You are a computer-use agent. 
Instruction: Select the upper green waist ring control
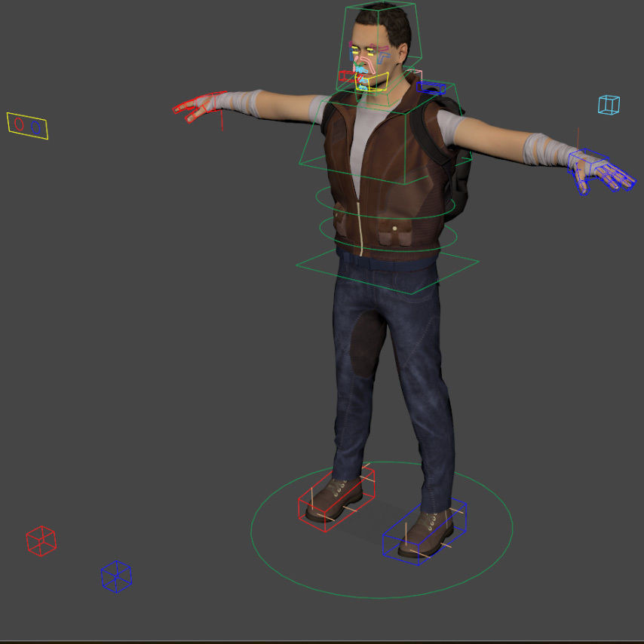(x=385, y=203)
